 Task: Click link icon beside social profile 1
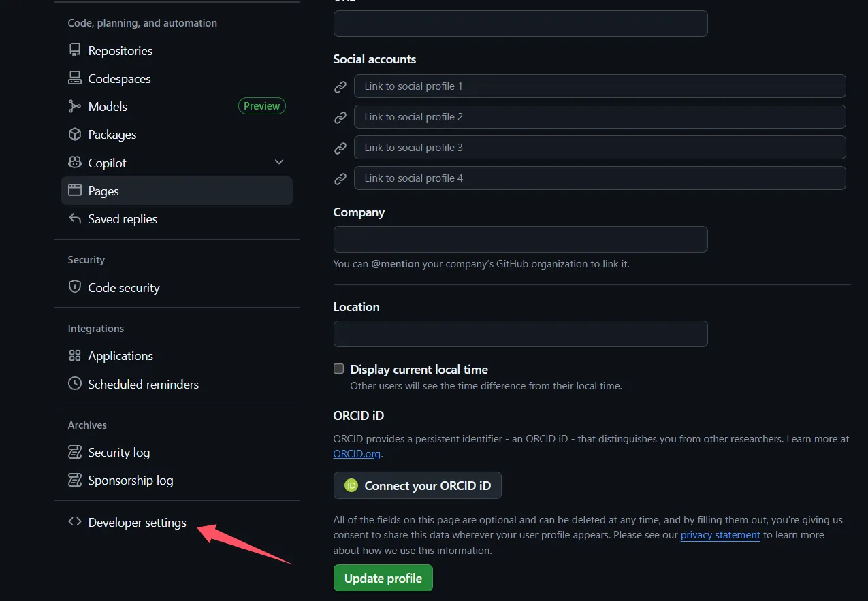[340, 87]
